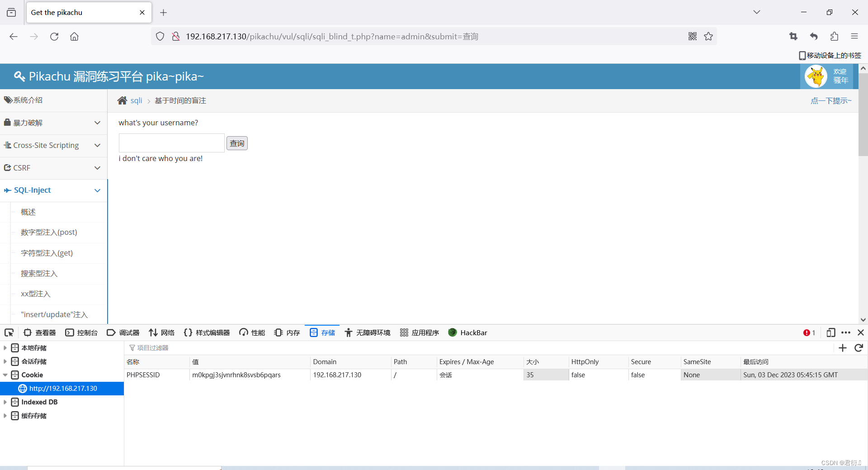Image resolution: width=868 pixels, height=470 pixels.
Task: Open the 系统介绍 sidebar item
Action: pos(53,100)
